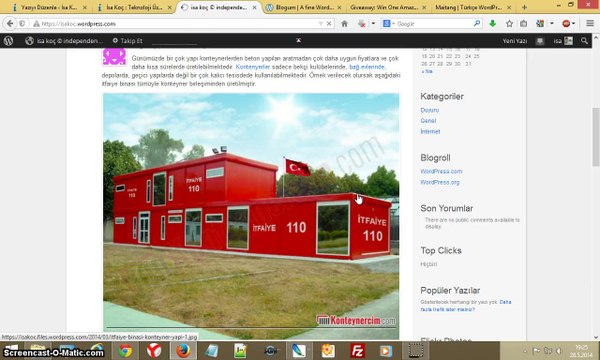
Task: Open the 'Genel' category link
Action: [428, 121]
